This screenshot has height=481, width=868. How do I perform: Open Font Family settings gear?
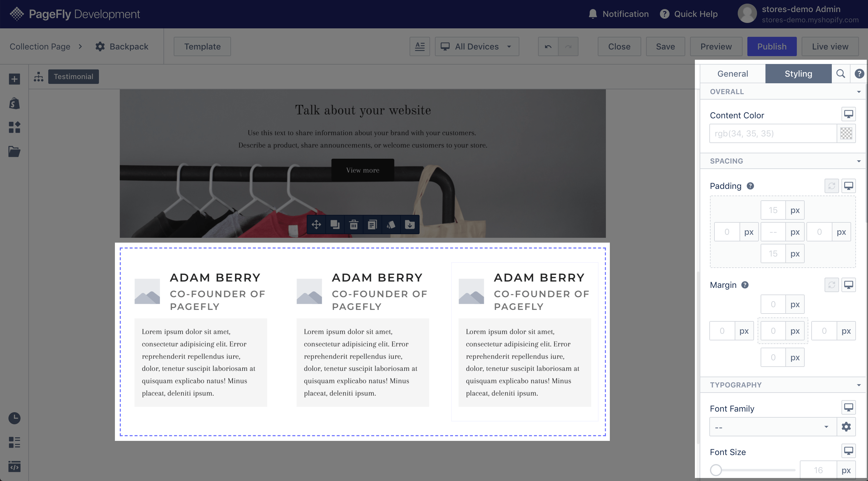pos(846,427)
